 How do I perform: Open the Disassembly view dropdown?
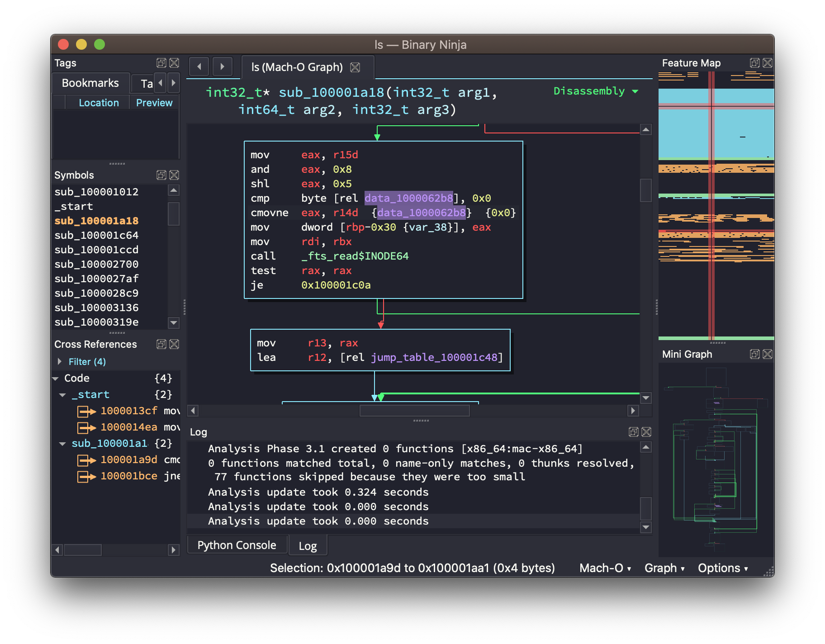(596, 91)
